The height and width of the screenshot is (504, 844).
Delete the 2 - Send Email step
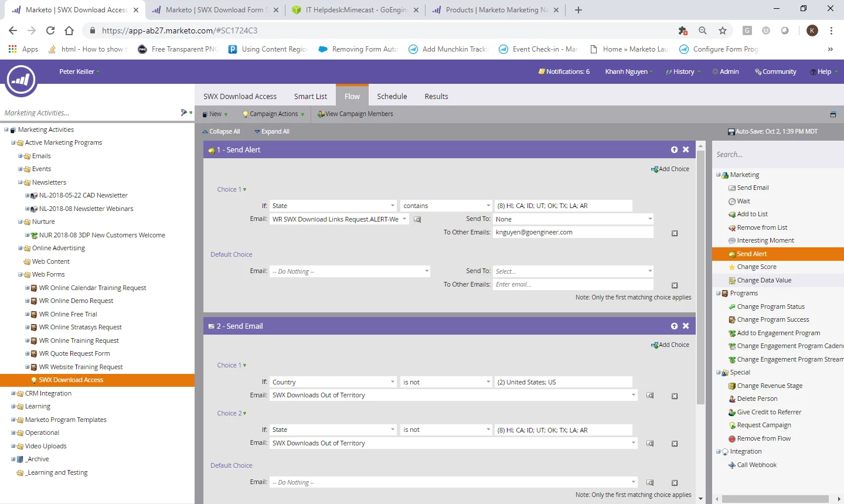[x=686, y=326]
